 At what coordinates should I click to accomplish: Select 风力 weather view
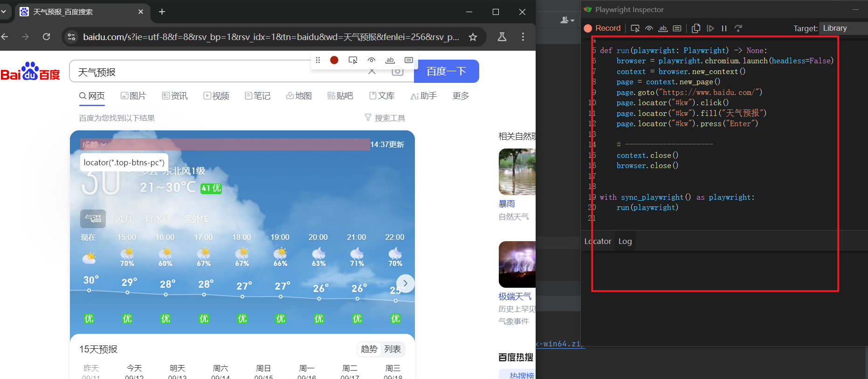tap(123, 218)
